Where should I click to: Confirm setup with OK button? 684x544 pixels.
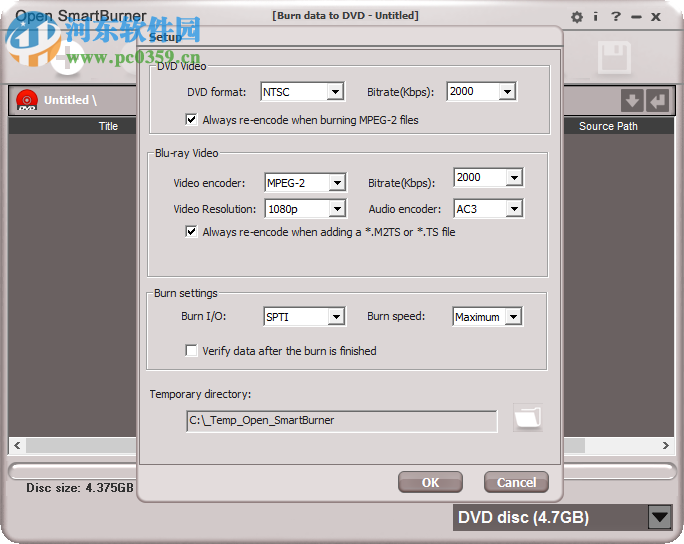coord(430,482)
